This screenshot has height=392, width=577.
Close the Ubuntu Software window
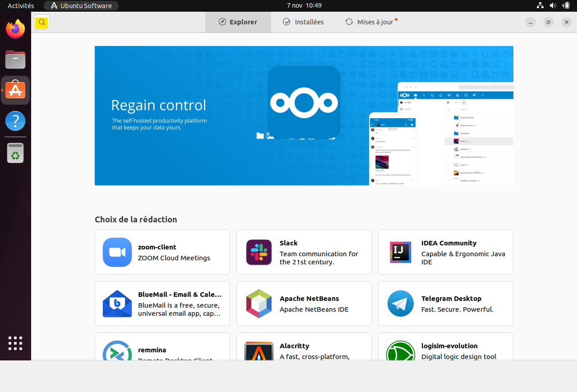(567, 22)
